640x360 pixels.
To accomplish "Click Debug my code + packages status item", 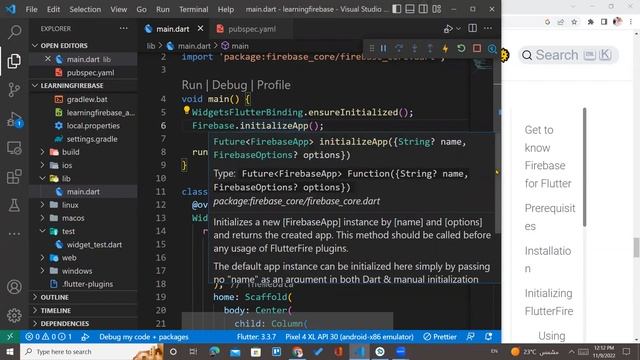I will (x=144, y=337).
